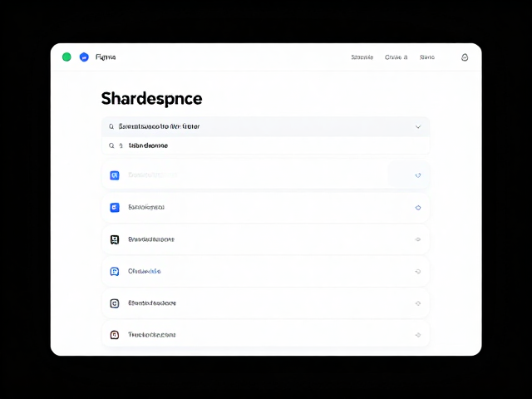Open the middle of three header navigation links

(x=396, y=57)
